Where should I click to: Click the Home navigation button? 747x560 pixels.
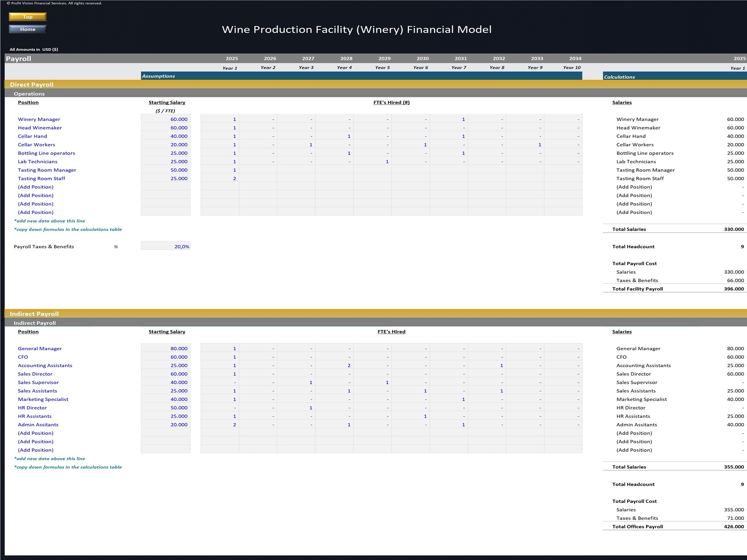(x=28, y=29)
